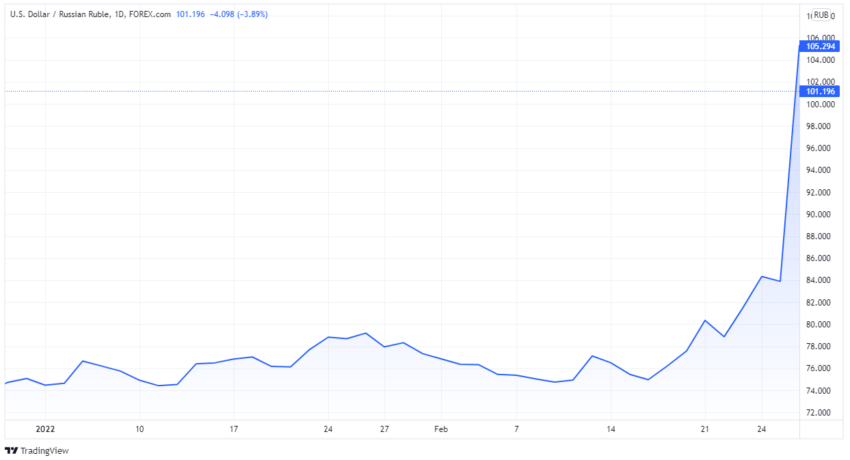The height and width of the screenshot is (460, 850).
Task: Select the 1D interval label
Action: (119, 15)
